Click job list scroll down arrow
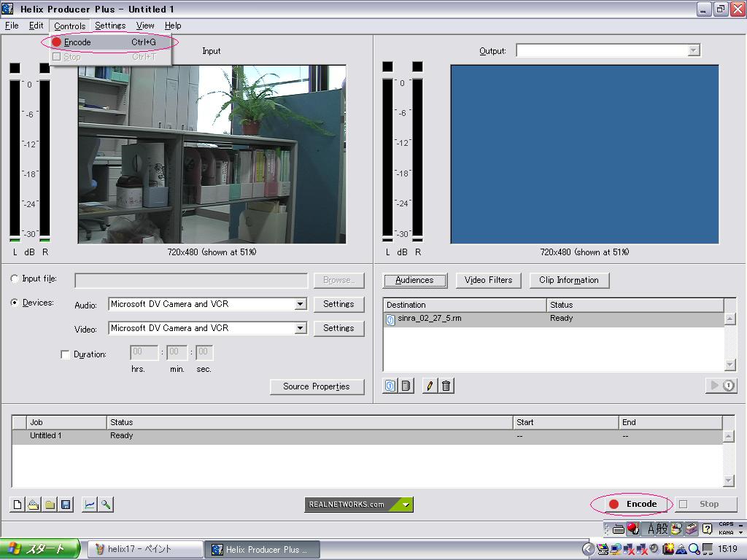This screenshot has width=747, height=560. pyautogui.click(x=729, y=481)
